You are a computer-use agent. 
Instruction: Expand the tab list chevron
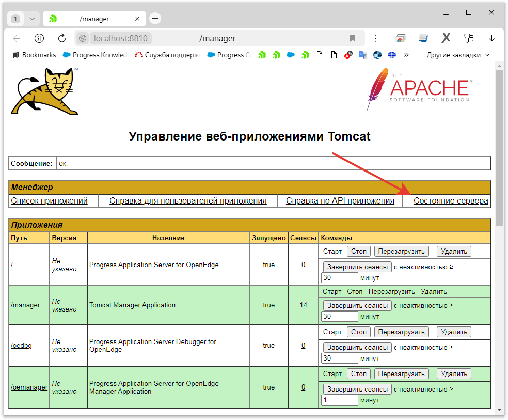pyautogui.click(x=32, y=19)
